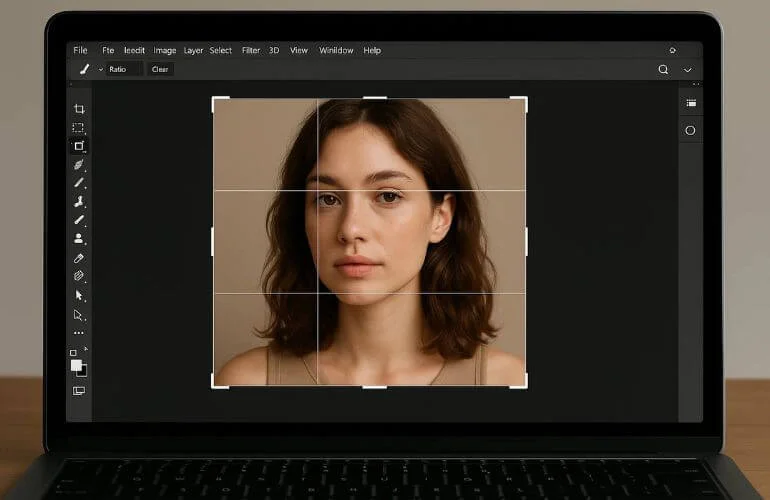This screenshot has height=500, width=770.
Task: Pick the Eyedropper tool
Action: tap(79, 257)
